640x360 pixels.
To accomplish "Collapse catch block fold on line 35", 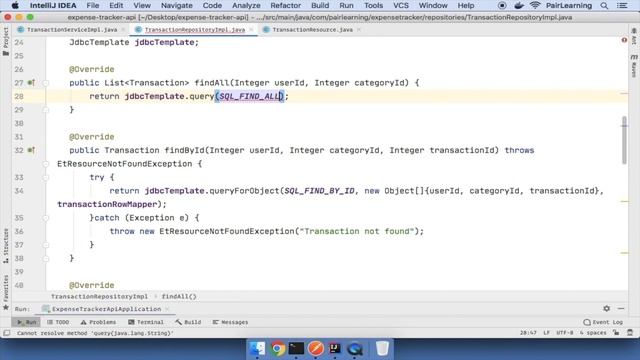I will pyautogui.click(x=46, y=218).
